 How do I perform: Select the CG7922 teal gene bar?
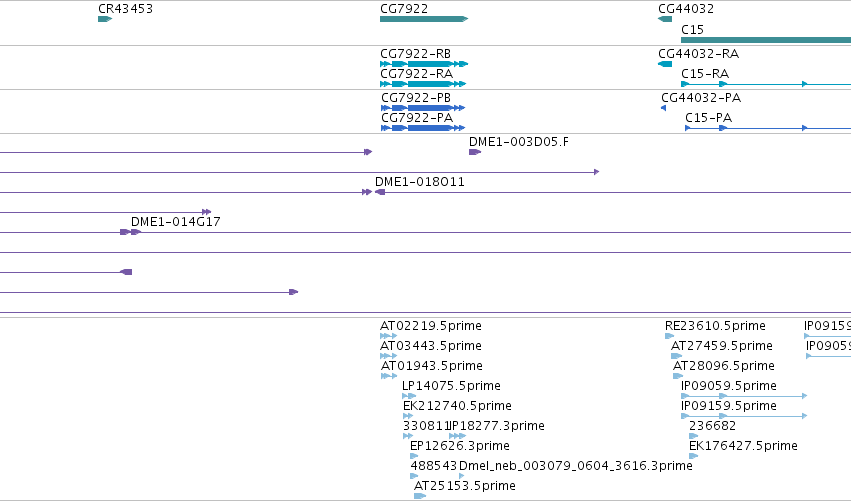(x=424, y=19)
